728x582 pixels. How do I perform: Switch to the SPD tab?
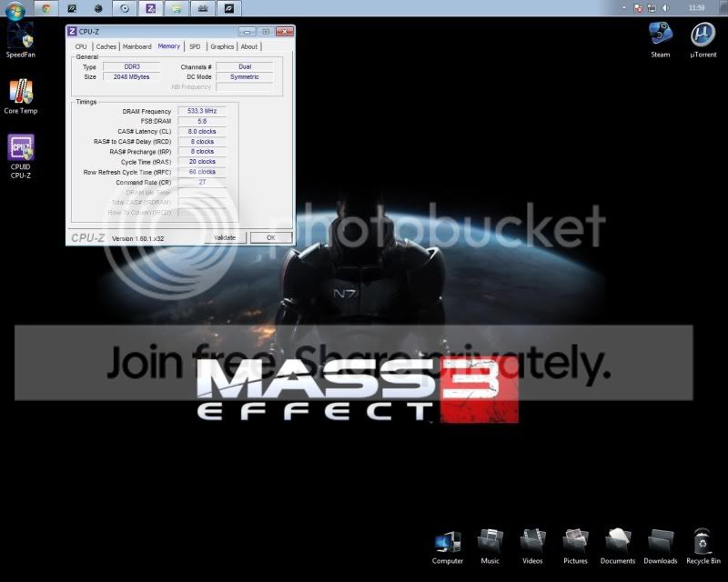pos(195,46)
